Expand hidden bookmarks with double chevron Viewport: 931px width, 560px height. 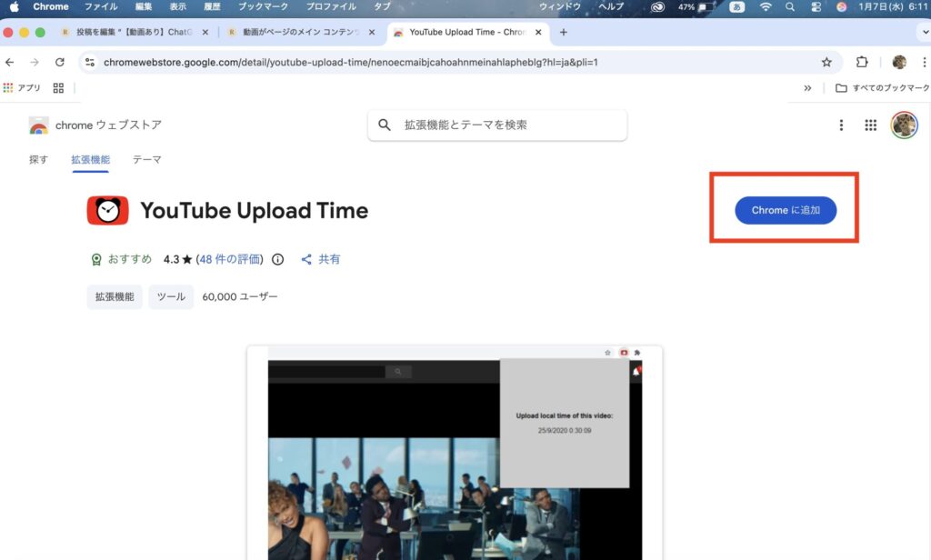tap(807, 88)
